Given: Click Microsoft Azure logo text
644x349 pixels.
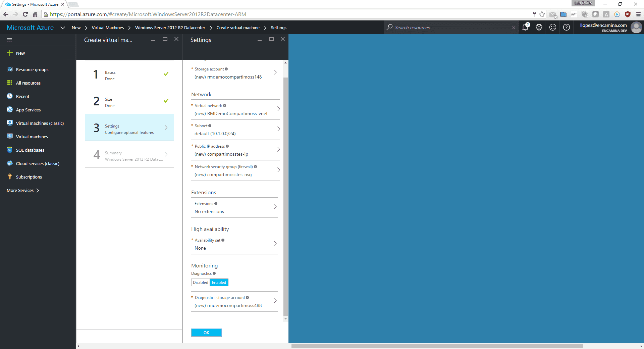Looking at the screenshot, I should tap(30, 28).
